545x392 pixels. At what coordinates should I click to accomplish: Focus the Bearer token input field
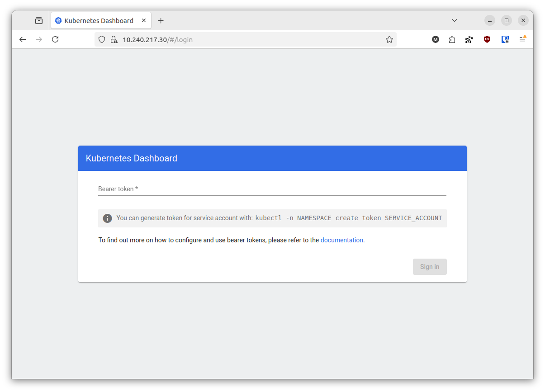tap(272, 189)
